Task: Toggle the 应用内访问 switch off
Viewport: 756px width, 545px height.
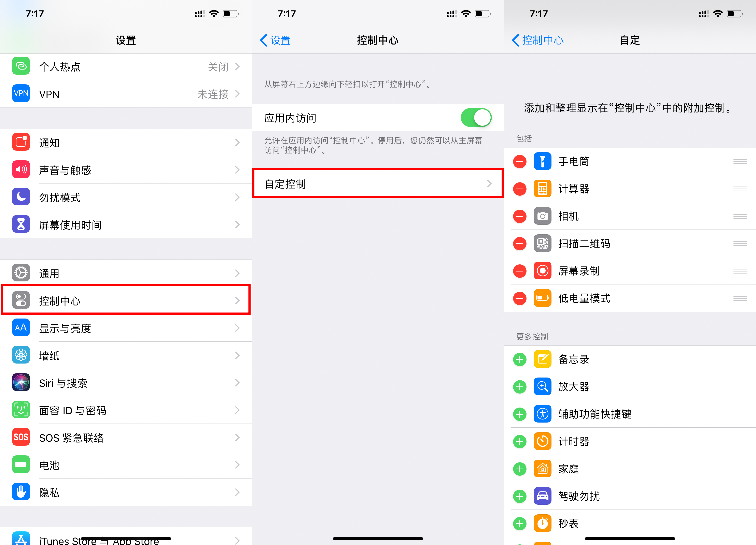Action: point(476,118)
